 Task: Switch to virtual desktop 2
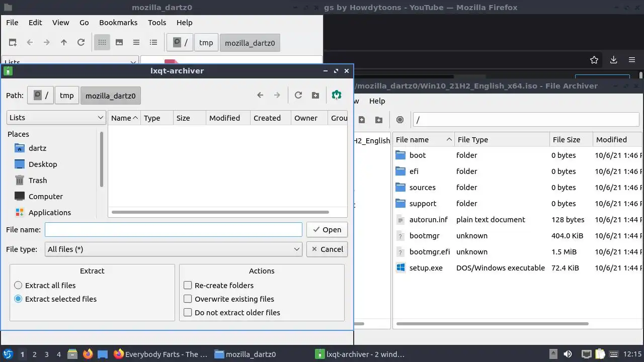[34, 354]
